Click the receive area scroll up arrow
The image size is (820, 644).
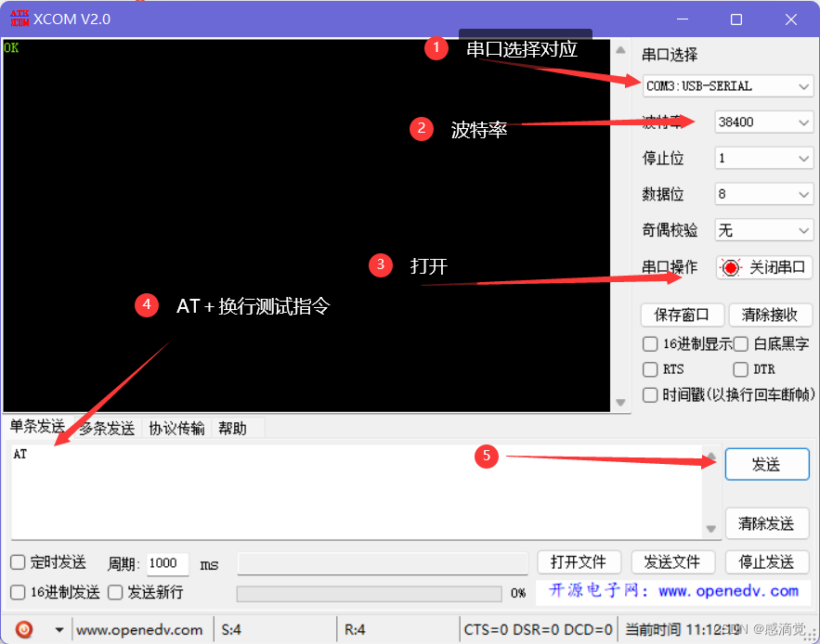click(x=620, y=50)
